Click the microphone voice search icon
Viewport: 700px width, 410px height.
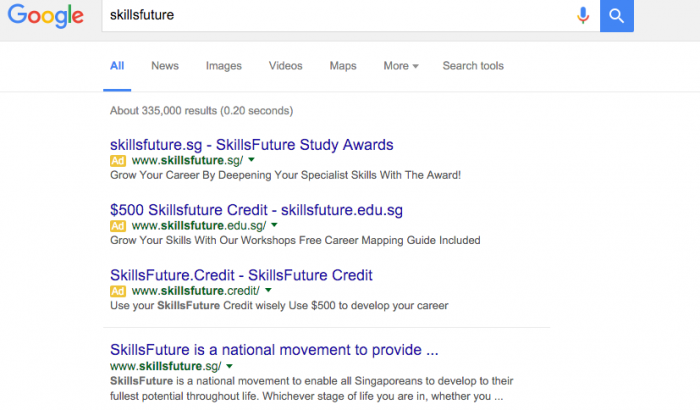click(583, 15)
